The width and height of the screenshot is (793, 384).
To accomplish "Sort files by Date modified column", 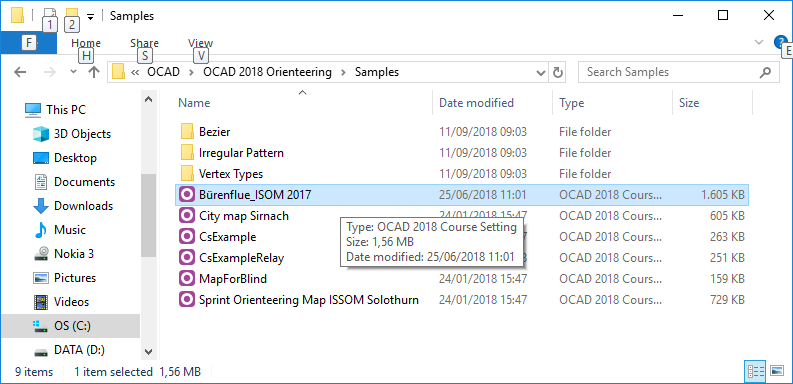I will point(476,103).
